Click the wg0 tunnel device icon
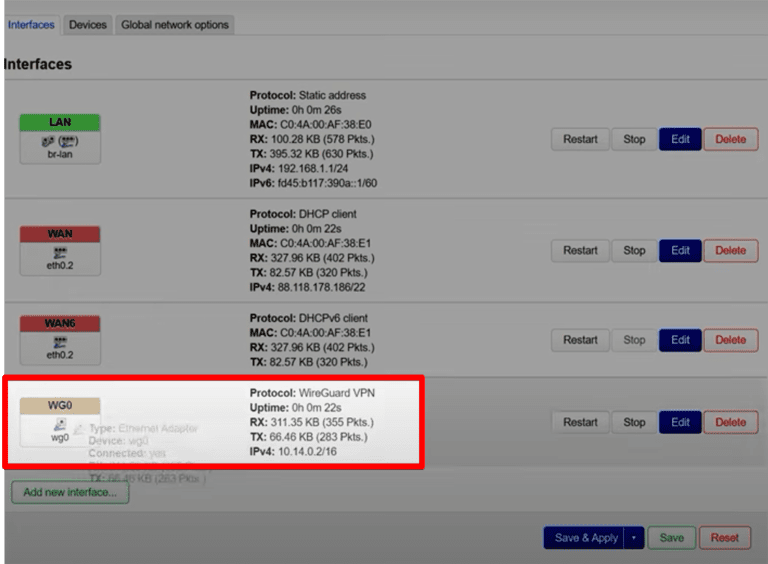The width and height of the screenshot is (768, 564). pos(60,424)
